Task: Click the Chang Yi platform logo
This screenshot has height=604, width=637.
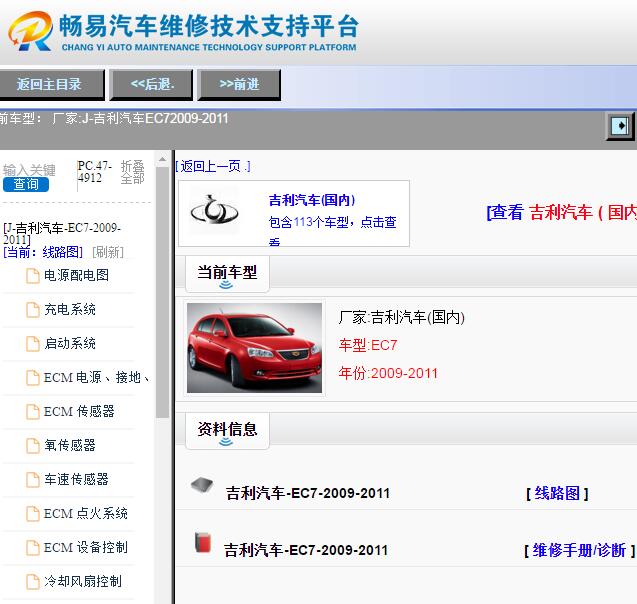Action: pos(30,32)
